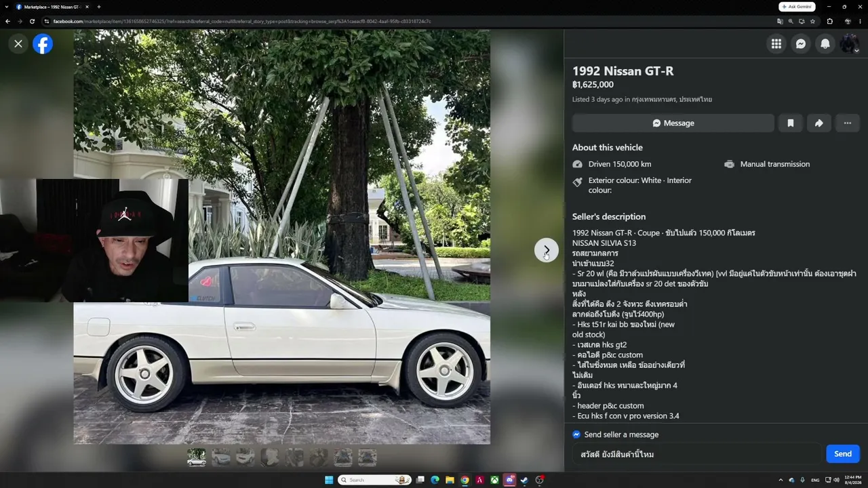Show the next listing photo
The image size is (868, 488).
pos(547,250)
